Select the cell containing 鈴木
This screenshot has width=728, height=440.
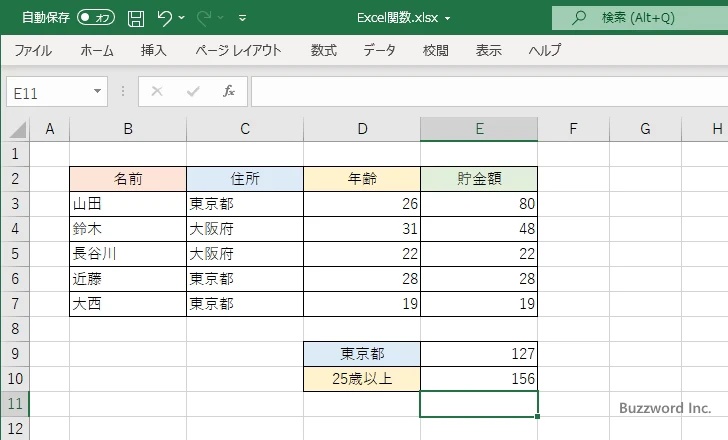(128, 229)
